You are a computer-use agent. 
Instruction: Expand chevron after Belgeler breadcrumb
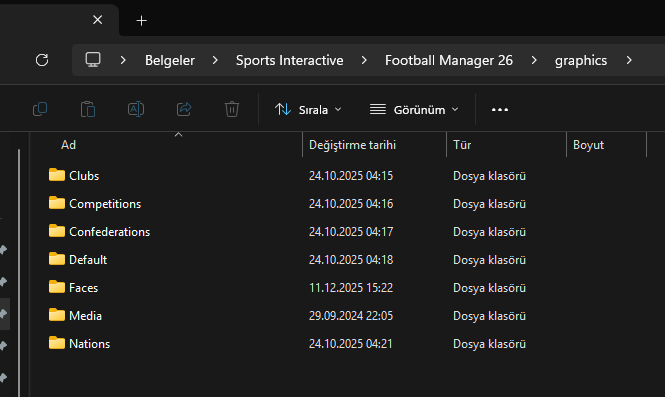215,60
